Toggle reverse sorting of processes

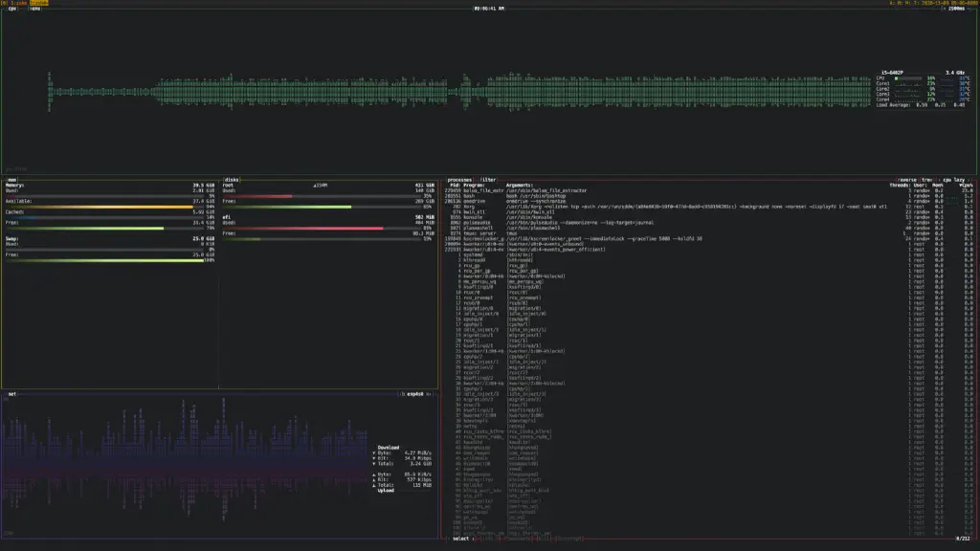[907, 180]
